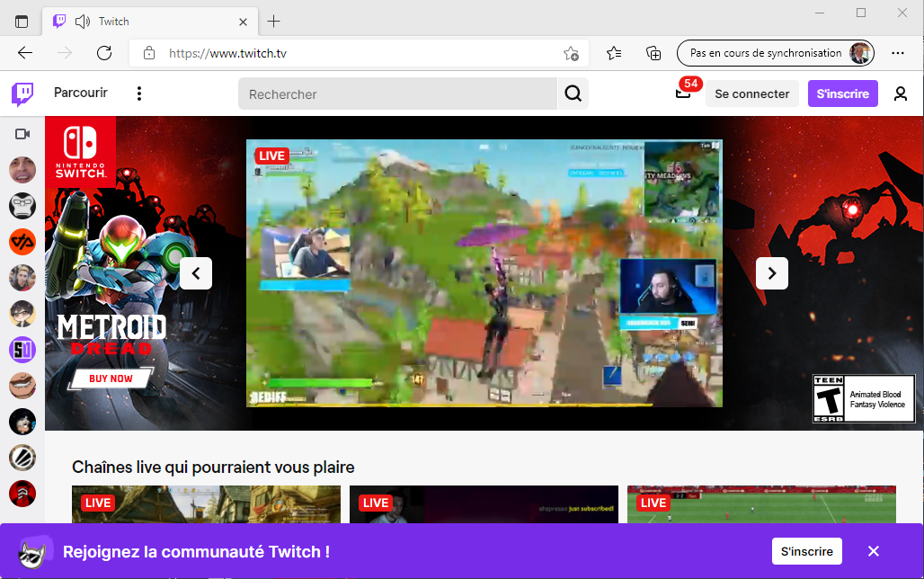This screenshot has width=924, height=579.
Task: Open the browser collections icon
Action: [x=653, y=53]
